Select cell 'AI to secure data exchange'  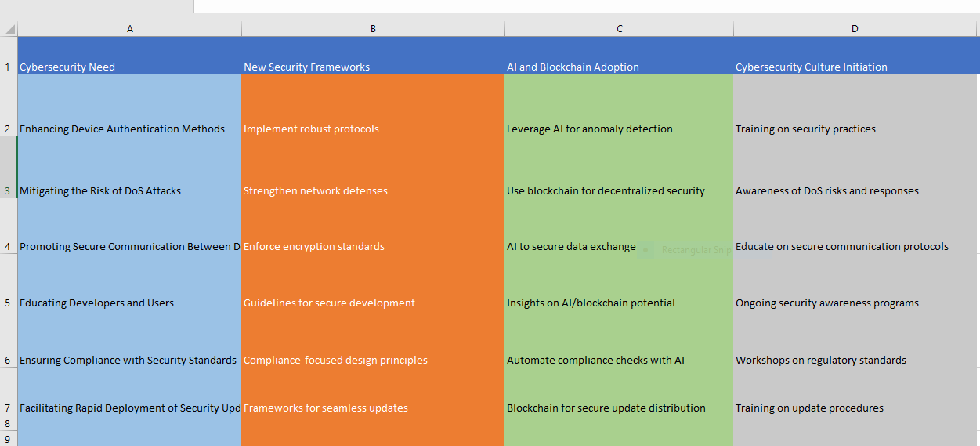click(619, 226)
